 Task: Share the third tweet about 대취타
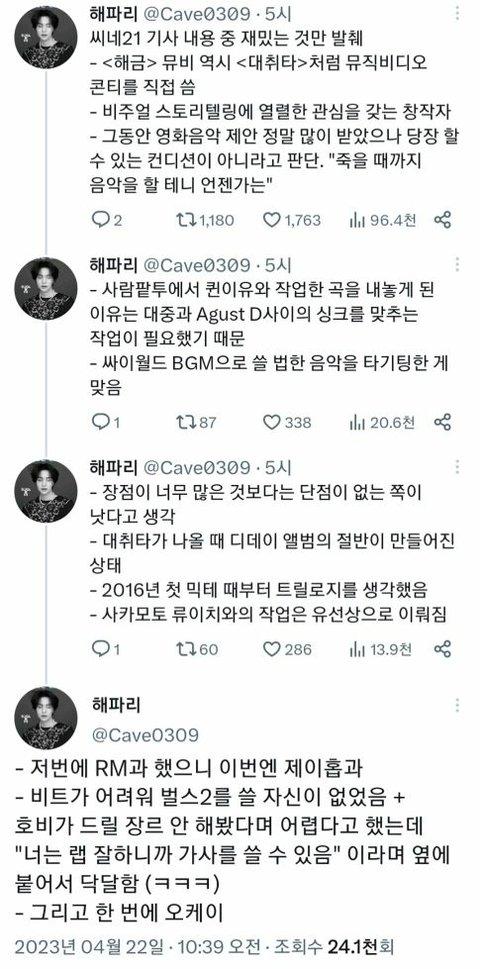point(442,649)
